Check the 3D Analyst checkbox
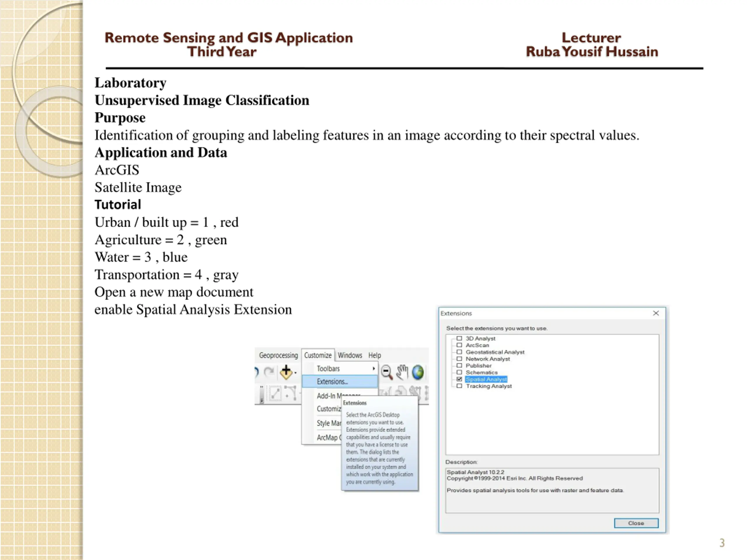 pyautogui.click(x=459, y=338)
